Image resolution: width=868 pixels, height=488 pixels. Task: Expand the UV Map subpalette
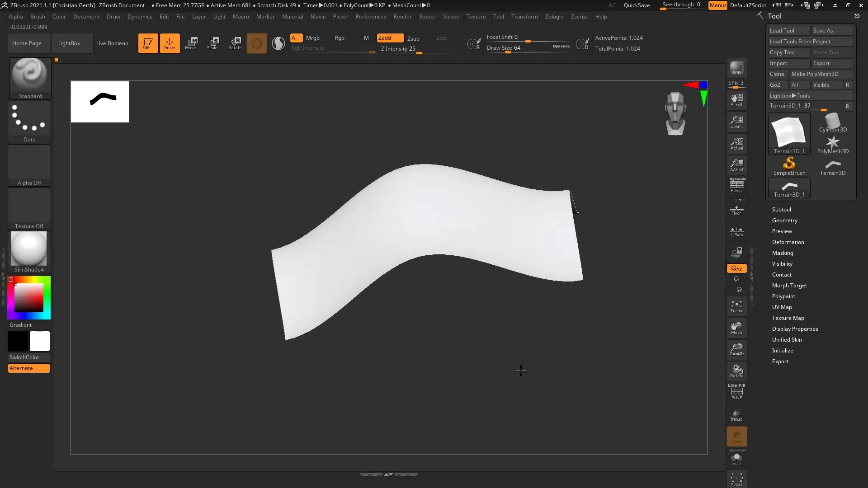click(782, 307)
